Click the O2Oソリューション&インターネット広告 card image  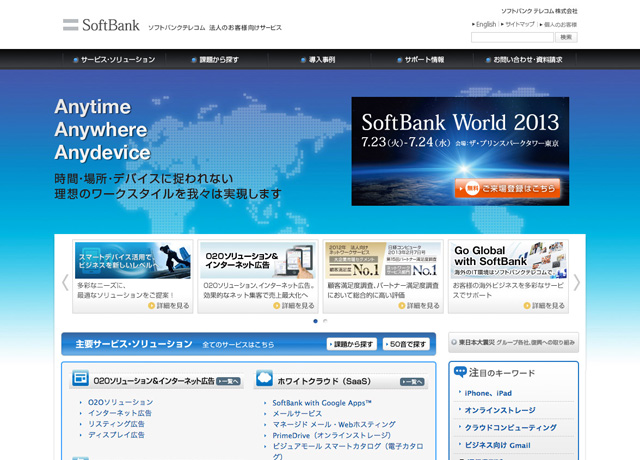(258, 260)
